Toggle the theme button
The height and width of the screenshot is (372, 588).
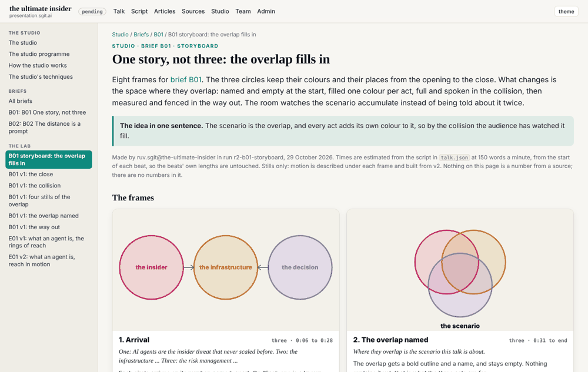point(566,11)
